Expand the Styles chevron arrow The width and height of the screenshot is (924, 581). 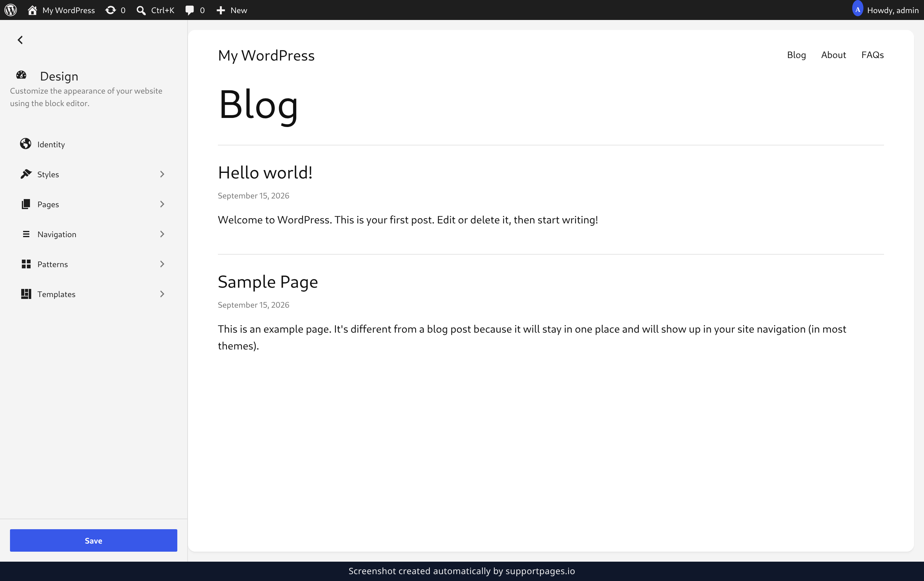tap(162, 174)
